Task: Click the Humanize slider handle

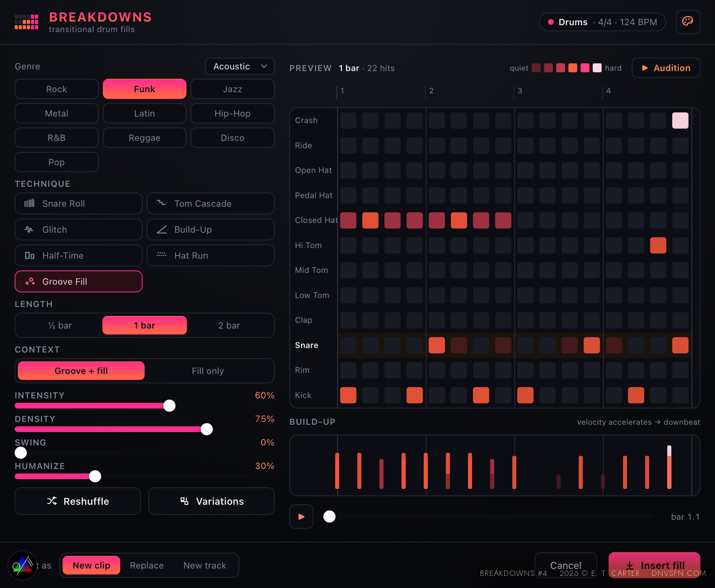Action: point(95,476)
